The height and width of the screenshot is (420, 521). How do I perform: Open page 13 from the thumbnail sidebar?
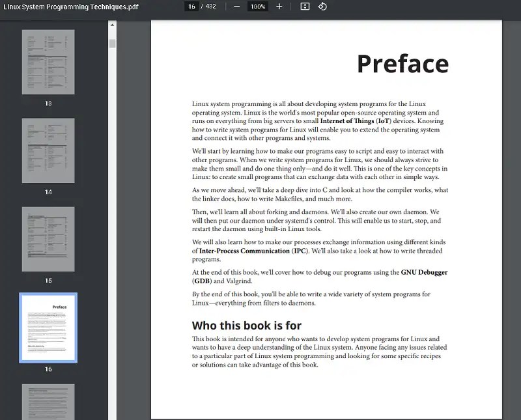pos(47,61)
